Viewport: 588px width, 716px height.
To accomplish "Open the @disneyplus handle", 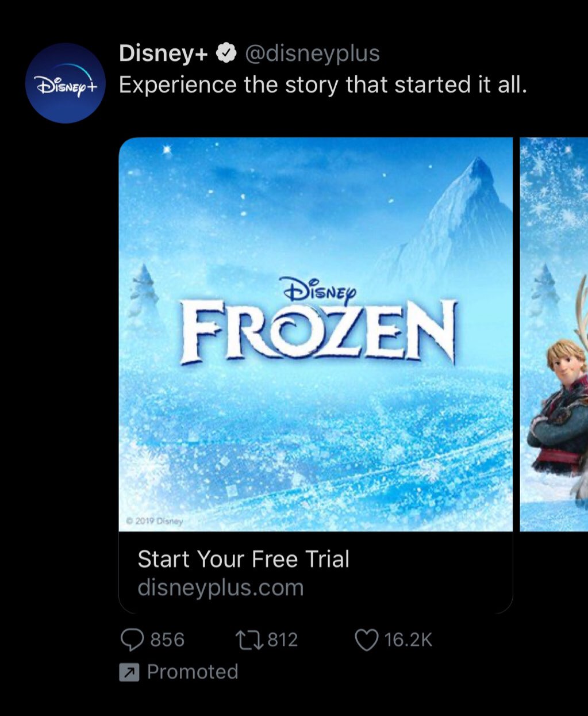I will tap(312, 53).
